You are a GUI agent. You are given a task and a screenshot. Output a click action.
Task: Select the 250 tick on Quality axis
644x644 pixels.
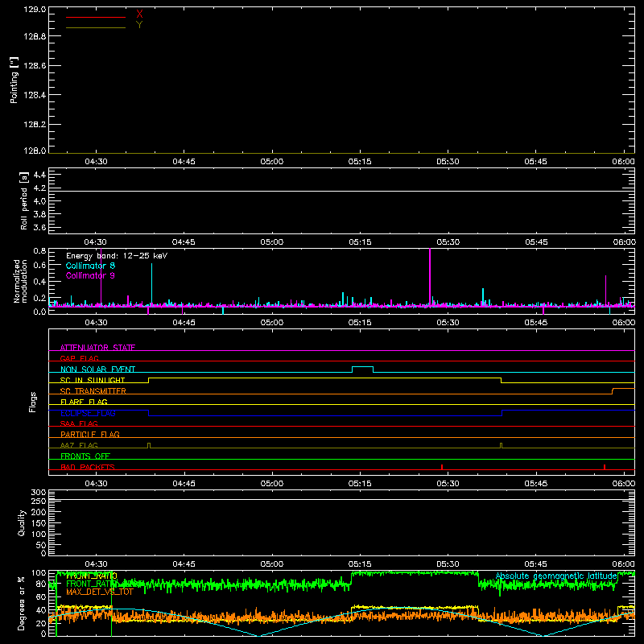click(x=38, y=502)
